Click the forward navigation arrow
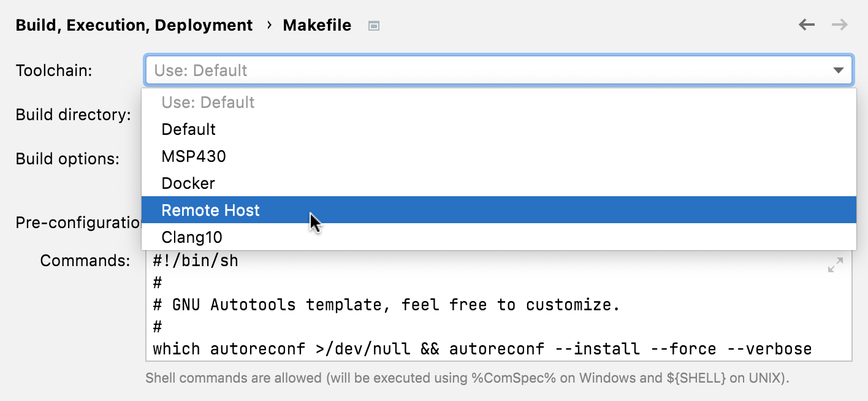The width and height of the screenshot is (868, 401). pos(839,25)
